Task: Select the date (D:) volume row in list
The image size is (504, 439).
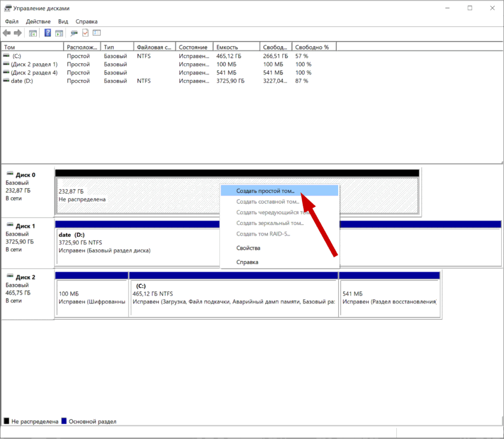Action: coord(169,81)
